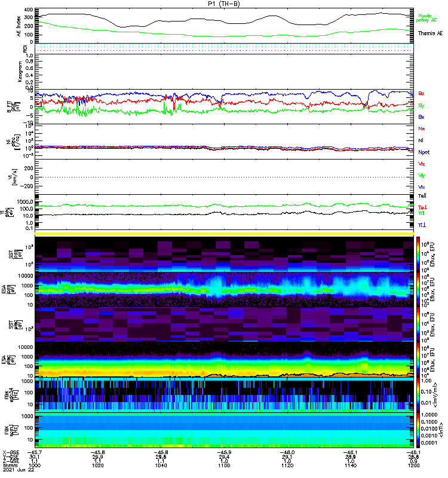Click the X-GSE row label
The height and width of the screenshot is (478, 448).
pos(11,452)
